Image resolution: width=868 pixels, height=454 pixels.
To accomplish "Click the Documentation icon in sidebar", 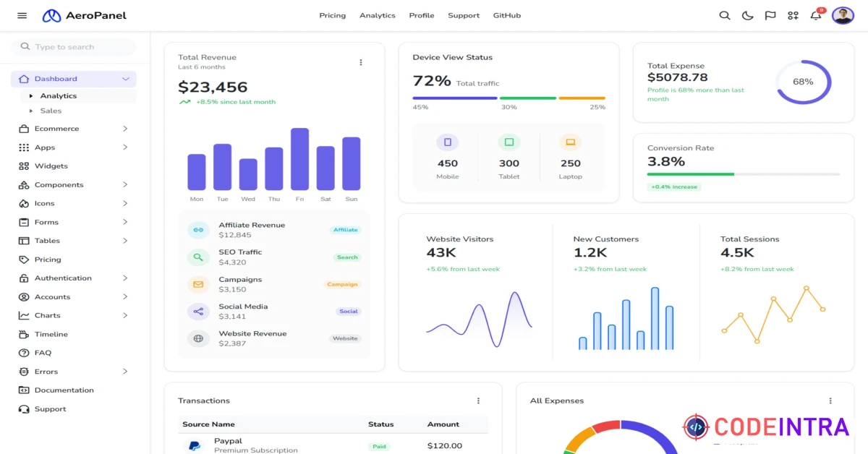I will pos(24,390).
